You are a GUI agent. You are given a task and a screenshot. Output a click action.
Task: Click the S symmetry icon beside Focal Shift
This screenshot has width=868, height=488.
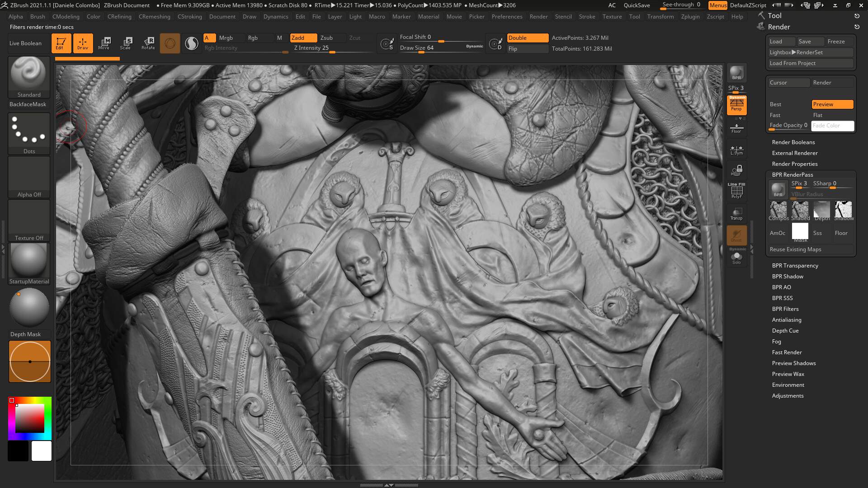(387, 44)
